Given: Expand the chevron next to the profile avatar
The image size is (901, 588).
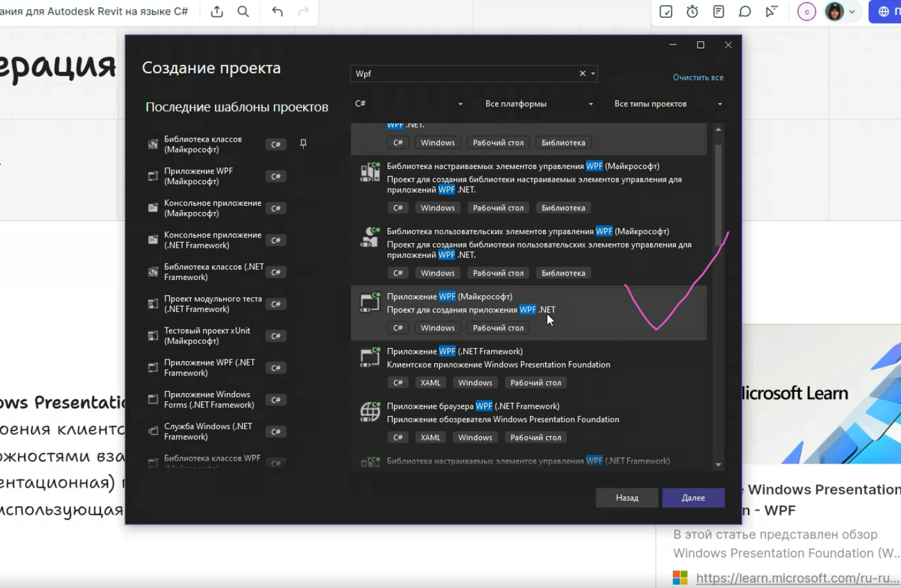Looking at the screenshot, I should click(852, 11).
